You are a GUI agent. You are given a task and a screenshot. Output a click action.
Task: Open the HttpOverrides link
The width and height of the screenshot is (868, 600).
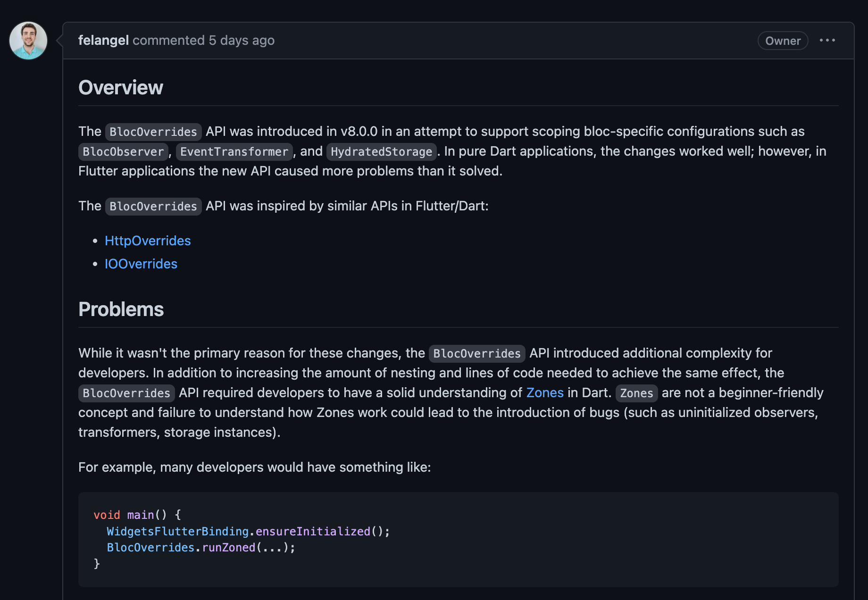point(148,241)
